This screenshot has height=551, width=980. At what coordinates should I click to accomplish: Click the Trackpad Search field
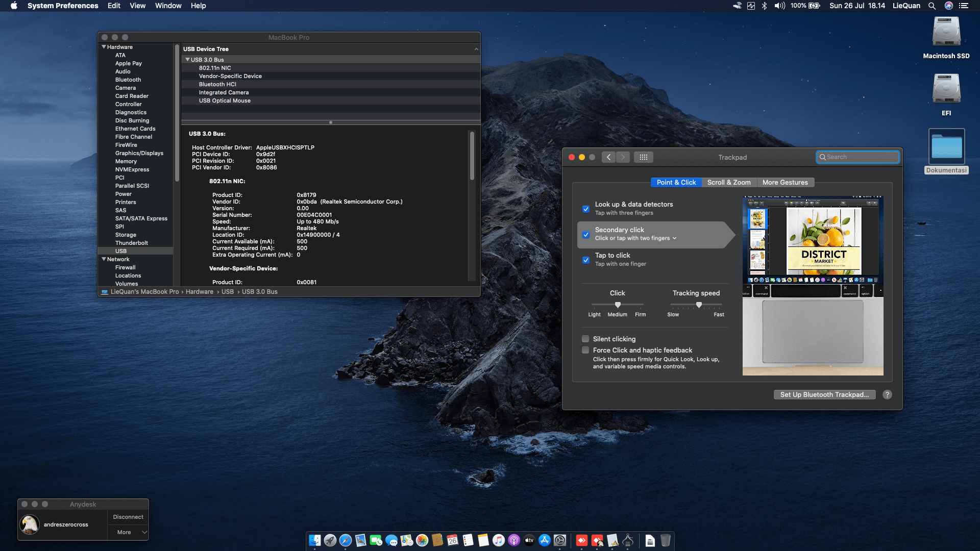pyautogui.click(x=857, y=157)
